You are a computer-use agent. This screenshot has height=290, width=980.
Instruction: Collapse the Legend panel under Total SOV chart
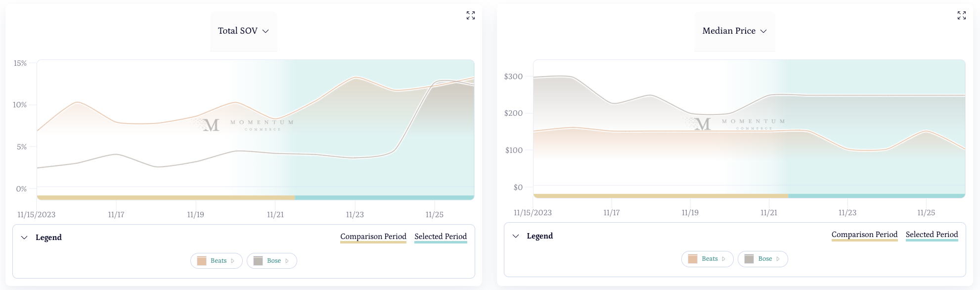click(24, 238)
